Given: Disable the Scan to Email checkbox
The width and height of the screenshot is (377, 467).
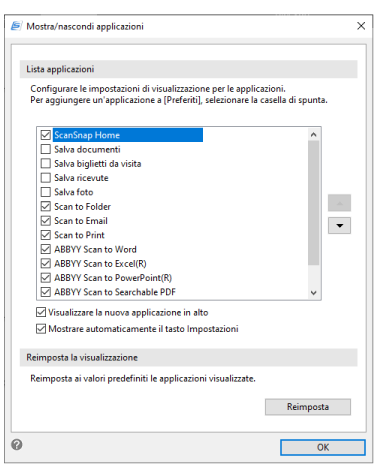Looking at the screenshot, I should 46,221.
